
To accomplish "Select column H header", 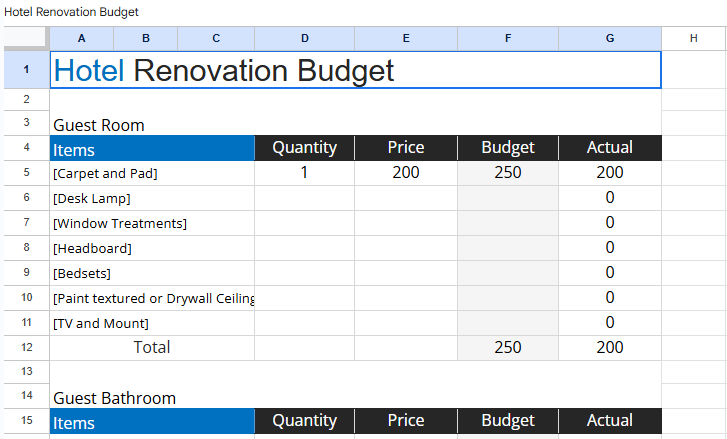I will [693, 38].
